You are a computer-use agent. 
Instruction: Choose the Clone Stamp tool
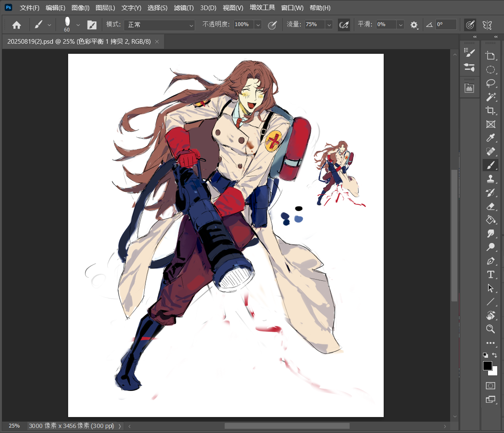pos(490,179)
